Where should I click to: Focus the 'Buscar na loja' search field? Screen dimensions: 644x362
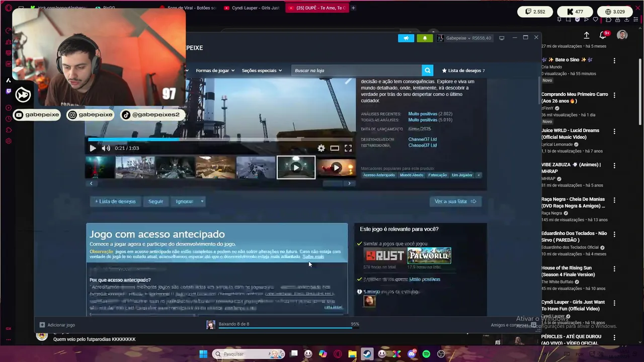pos(356,70)
